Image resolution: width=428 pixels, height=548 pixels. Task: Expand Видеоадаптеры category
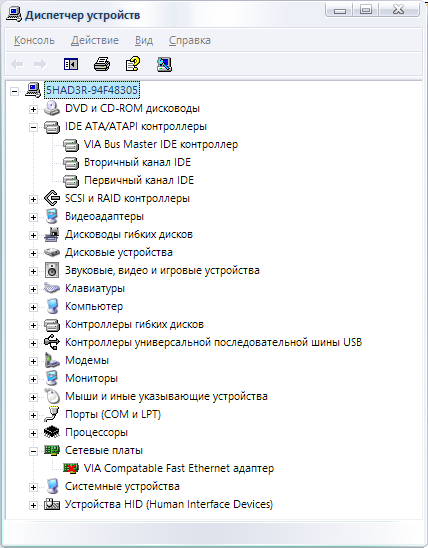tap(33, 217)
